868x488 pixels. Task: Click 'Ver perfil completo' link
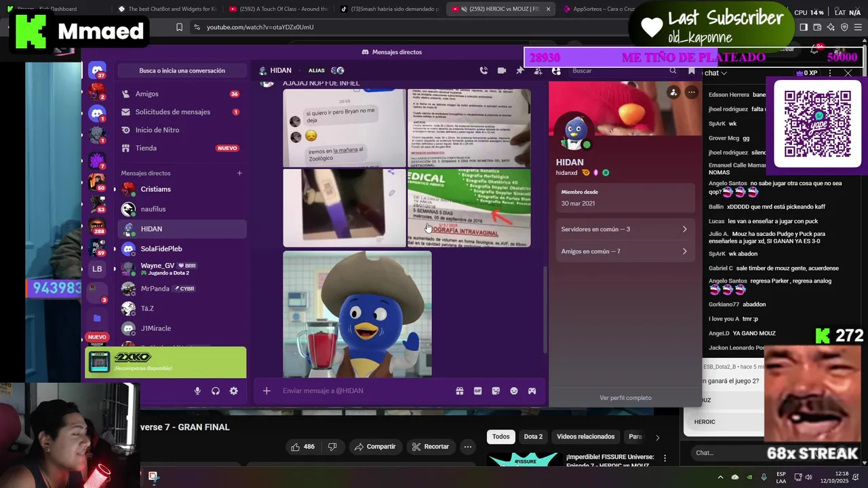point(625,398)
